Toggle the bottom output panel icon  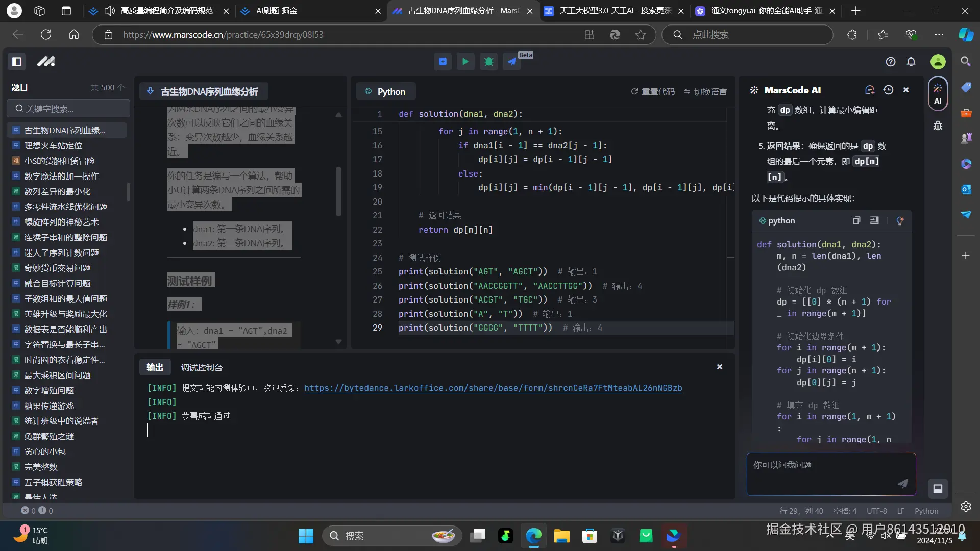coord(938,489)
